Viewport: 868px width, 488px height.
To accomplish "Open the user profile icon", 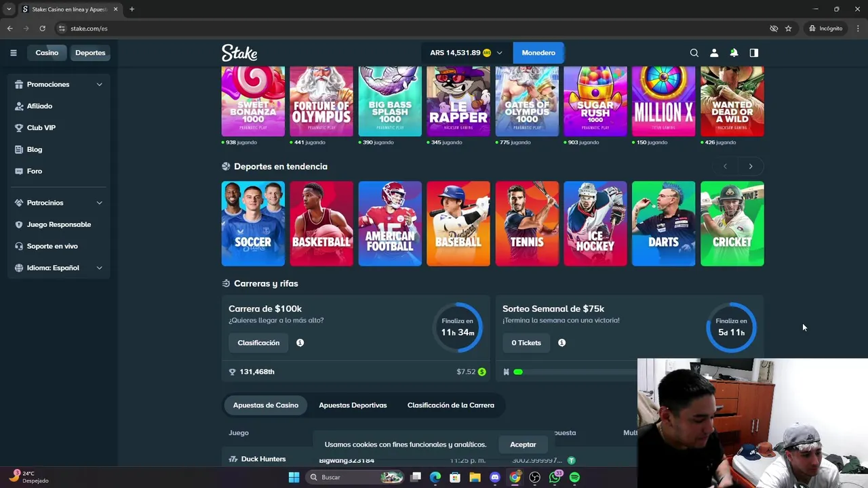I will click(714, 53).
